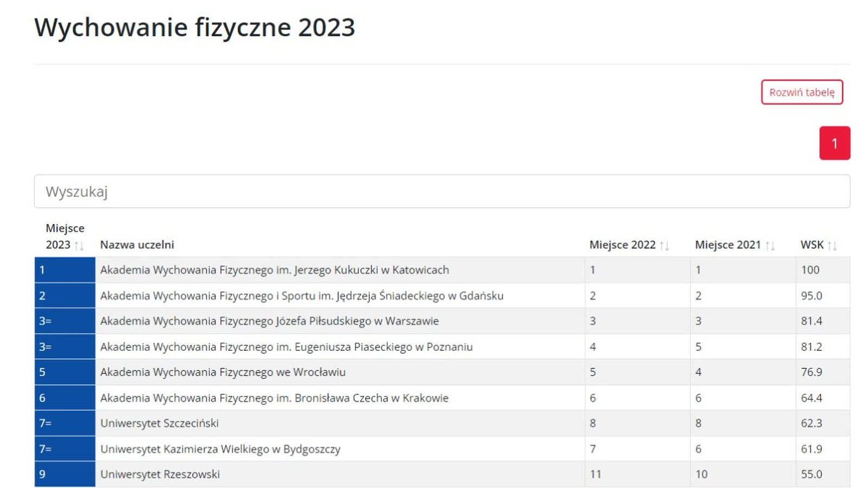868x488 pixels.
Task: Click rank cell 7= for Bydgoszcz
Action: (65, 449)
